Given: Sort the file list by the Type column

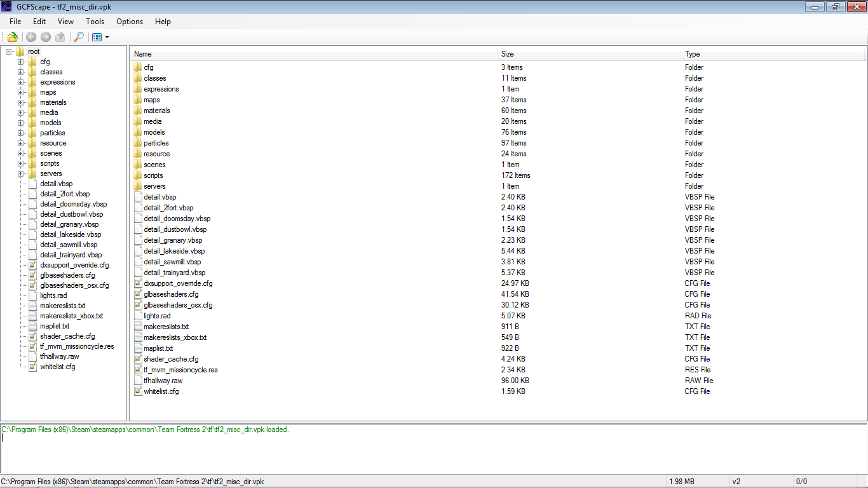Looking at the screenshot, I should point(774,54).
